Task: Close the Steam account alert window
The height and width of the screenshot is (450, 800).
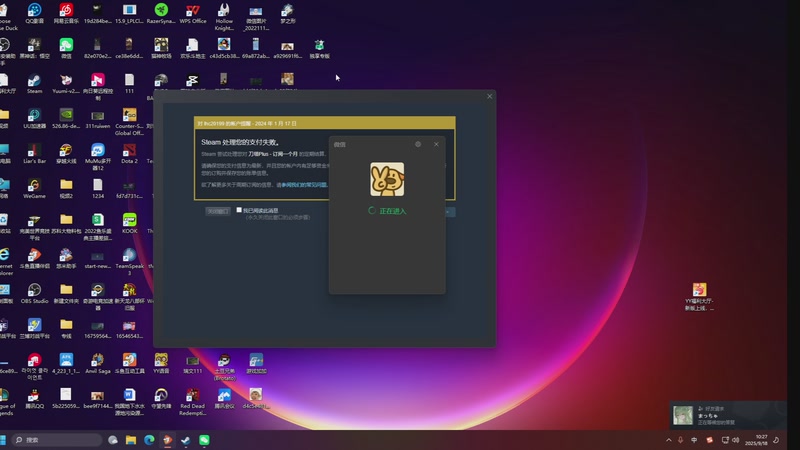Action: pos(489,96)
